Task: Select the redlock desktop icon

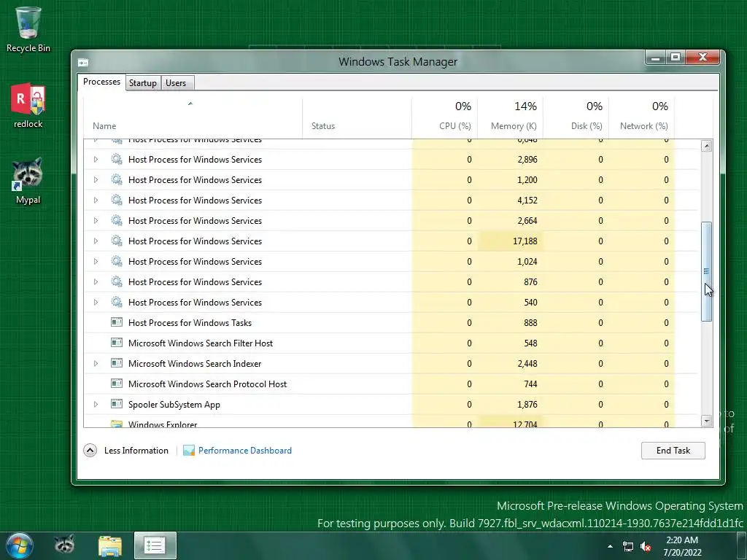Action: (28, 105)
